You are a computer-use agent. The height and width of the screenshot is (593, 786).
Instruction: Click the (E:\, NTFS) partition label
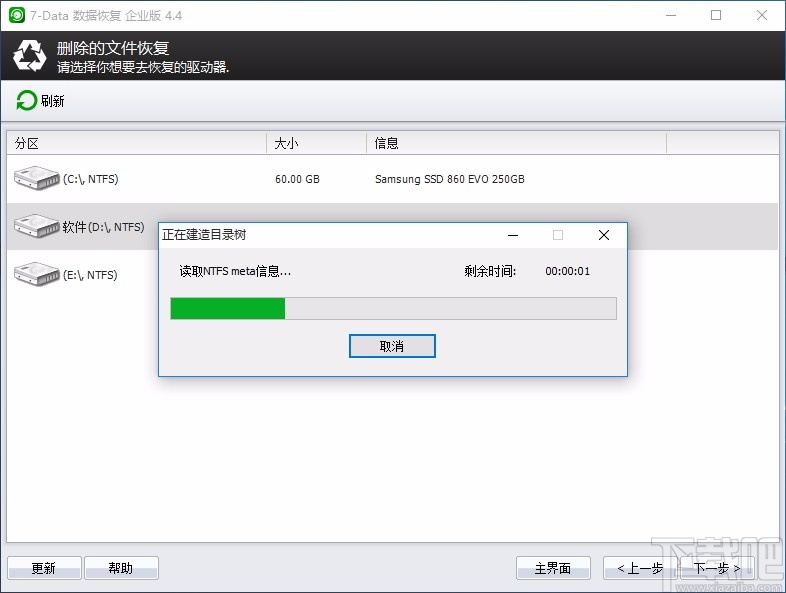(x=90, y=275)
